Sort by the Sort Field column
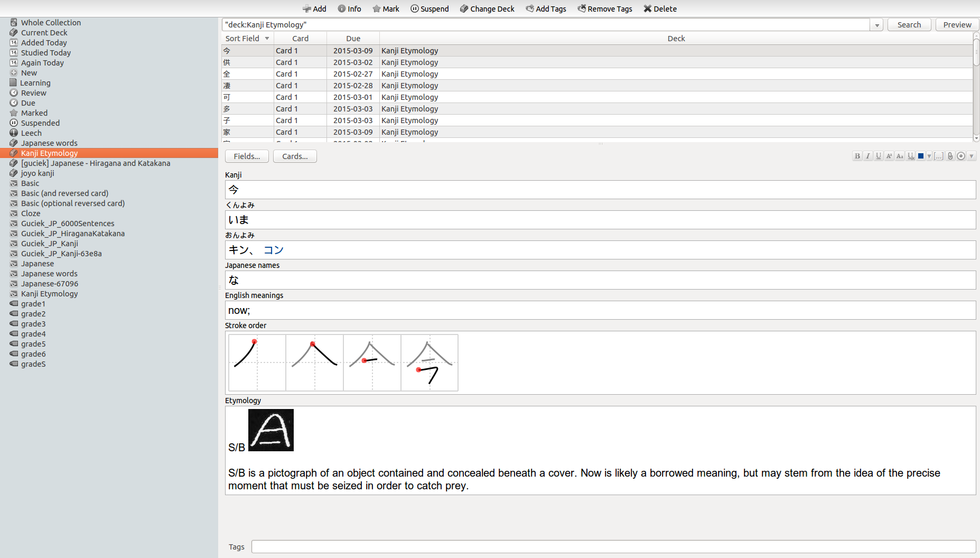The image size is (980, 558). (x=247, y=39)
